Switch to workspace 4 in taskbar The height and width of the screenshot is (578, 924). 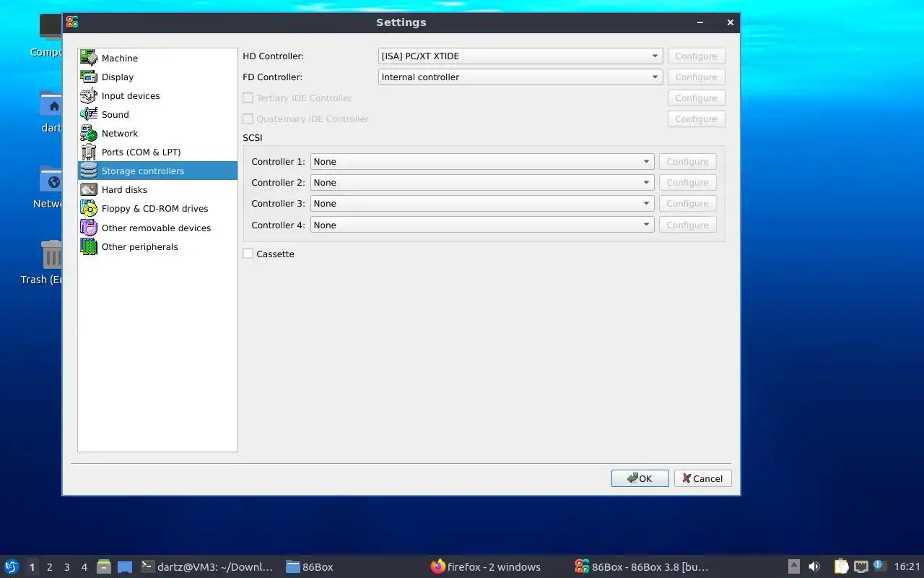84,567
